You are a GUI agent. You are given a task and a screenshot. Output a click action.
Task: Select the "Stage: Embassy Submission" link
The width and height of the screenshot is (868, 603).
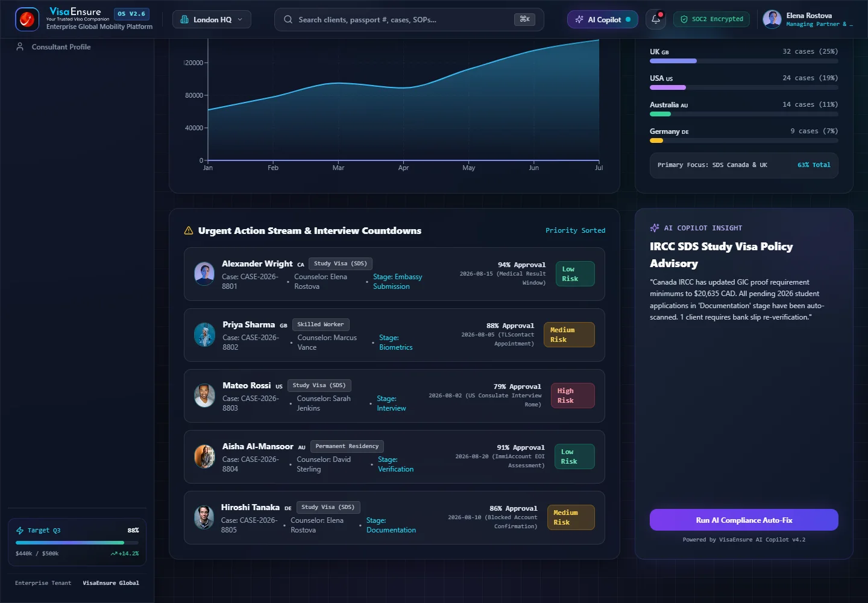(397, 282)
